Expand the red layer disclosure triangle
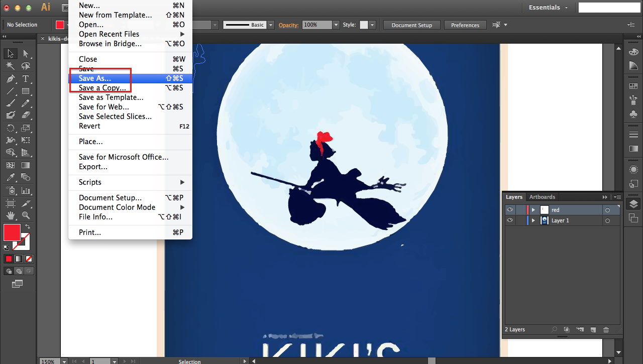 tap(533, 210)
